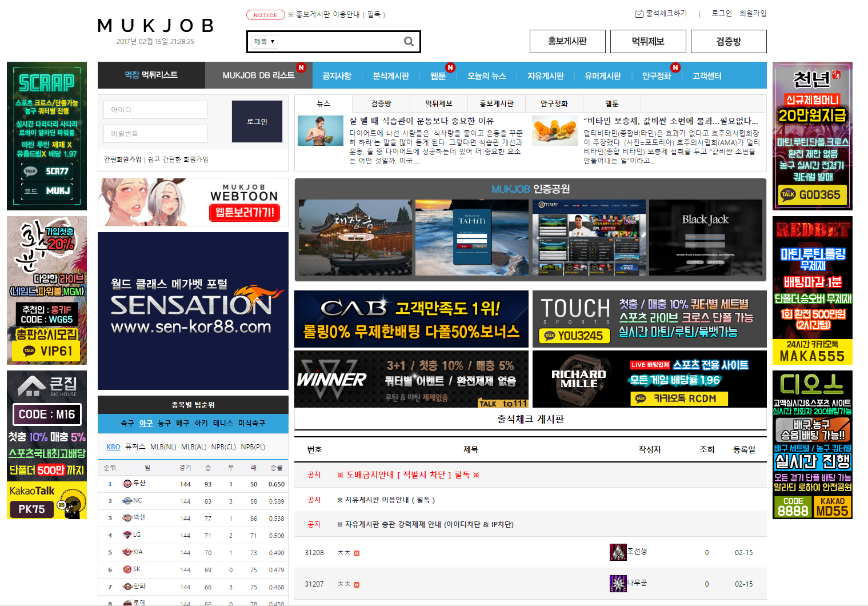868x606 pixels.
Task: Open the vitamin pills article thumbnail
Action: (555, 130)
